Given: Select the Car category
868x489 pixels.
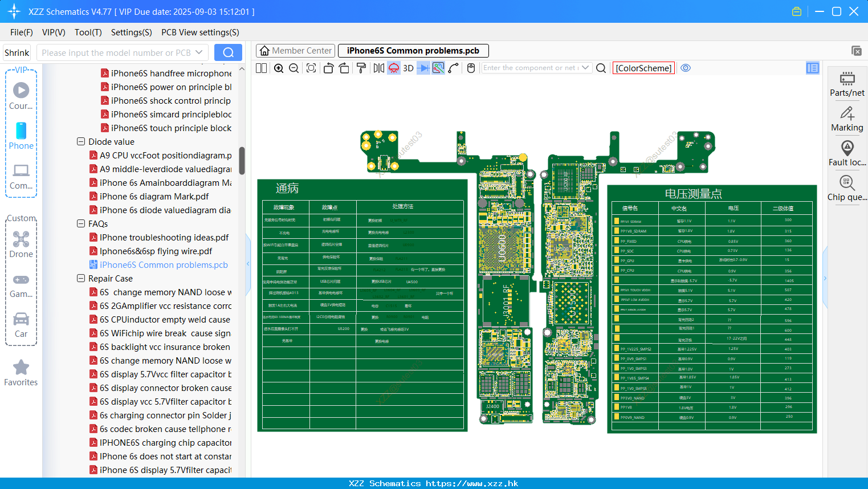Looking at the screenshot, I should 21,325.
